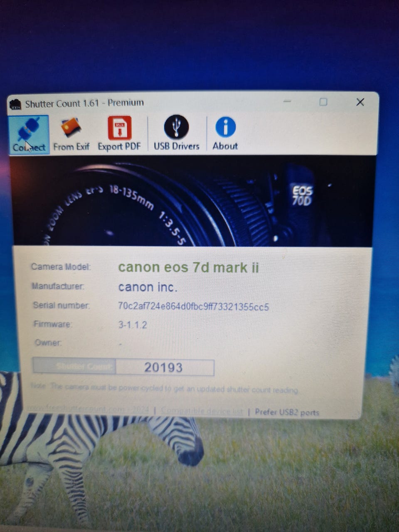Viewport: 399px width, 532px height.
Task: Click the serial number value string
Action: point(193,307)
